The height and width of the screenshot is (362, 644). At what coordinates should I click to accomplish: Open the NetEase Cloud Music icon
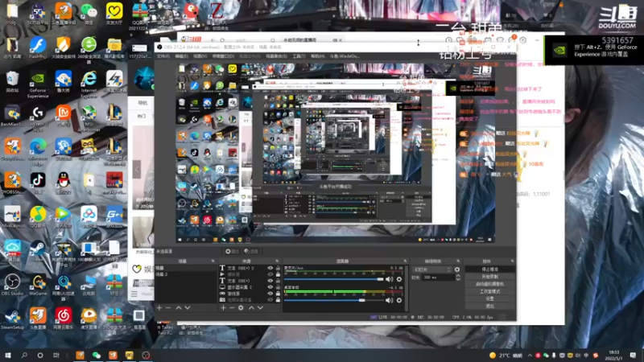point(64,317)
